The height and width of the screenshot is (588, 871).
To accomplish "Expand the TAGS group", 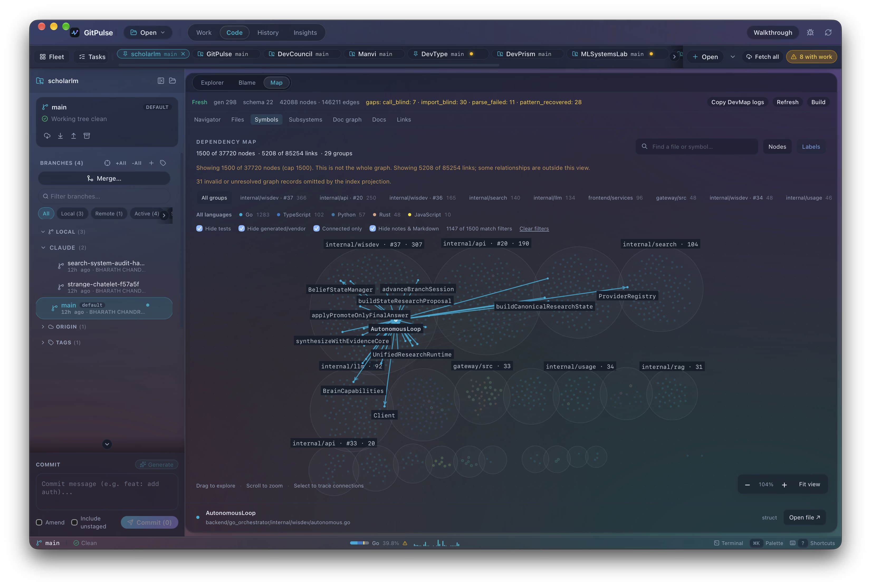I will (x=43, y=342).
